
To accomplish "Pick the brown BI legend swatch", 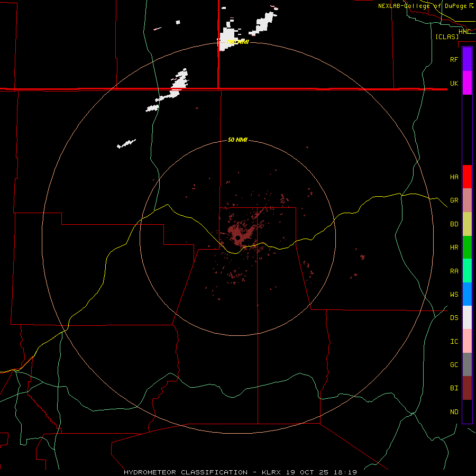I will point(467,388).
